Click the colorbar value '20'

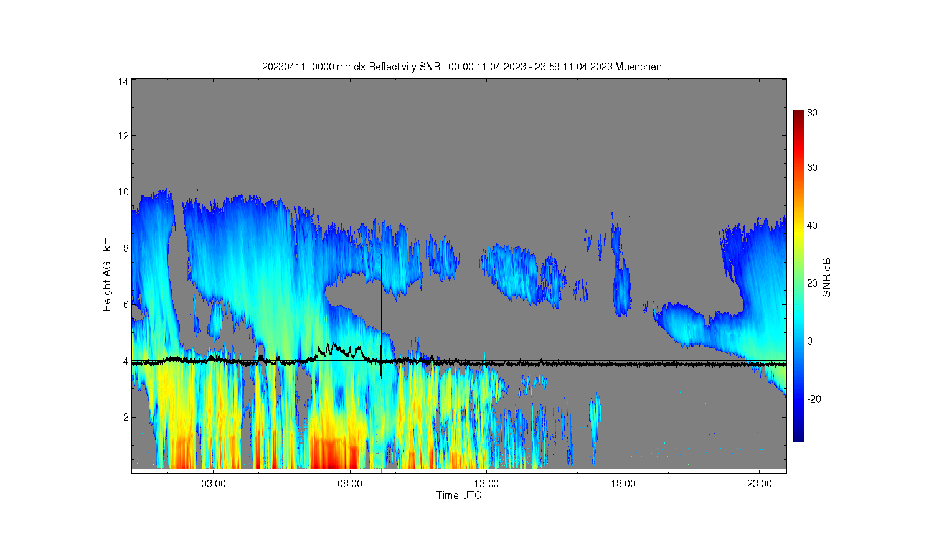812,283
